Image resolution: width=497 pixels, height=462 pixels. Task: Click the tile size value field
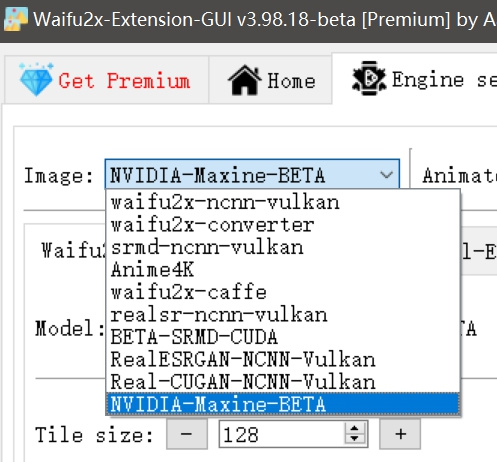(x=282, y=434)
